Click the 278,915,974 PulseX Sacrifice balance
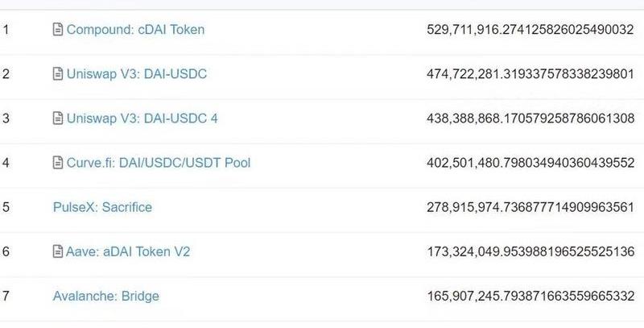Image resolution: width=644 pixels, height=328 pixels. tap(530, 207)
